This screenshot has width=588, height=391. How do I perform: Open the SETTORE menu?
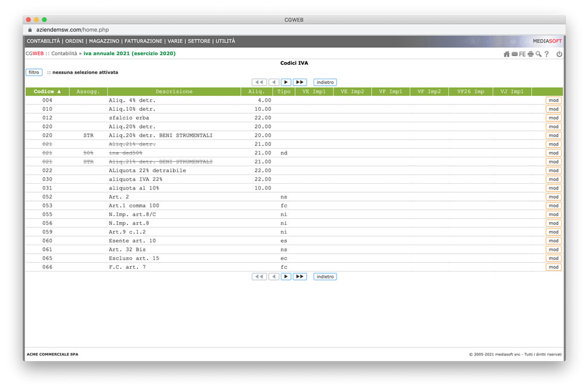coord(199,41)
